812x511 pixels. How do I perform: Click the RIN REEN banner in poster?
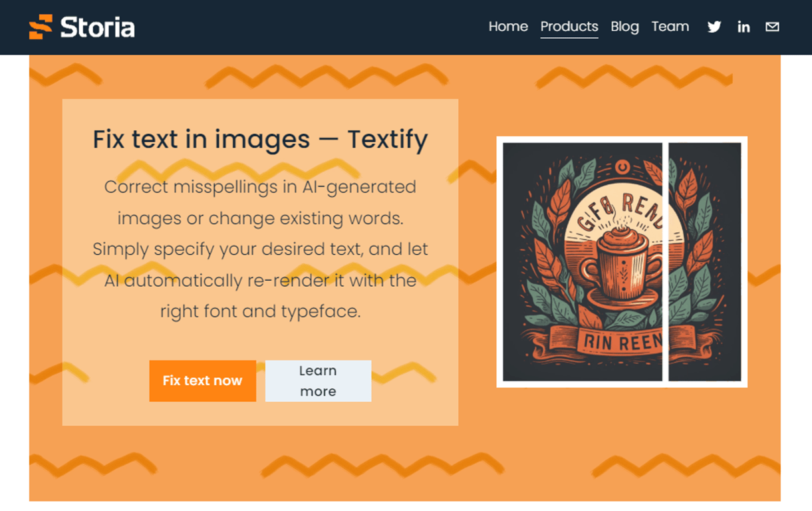point(622,341)
